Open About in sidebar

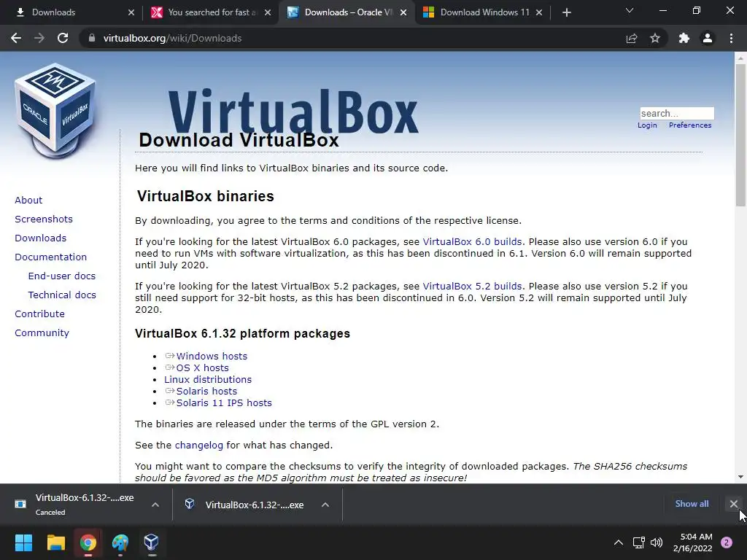coord(28,201)
